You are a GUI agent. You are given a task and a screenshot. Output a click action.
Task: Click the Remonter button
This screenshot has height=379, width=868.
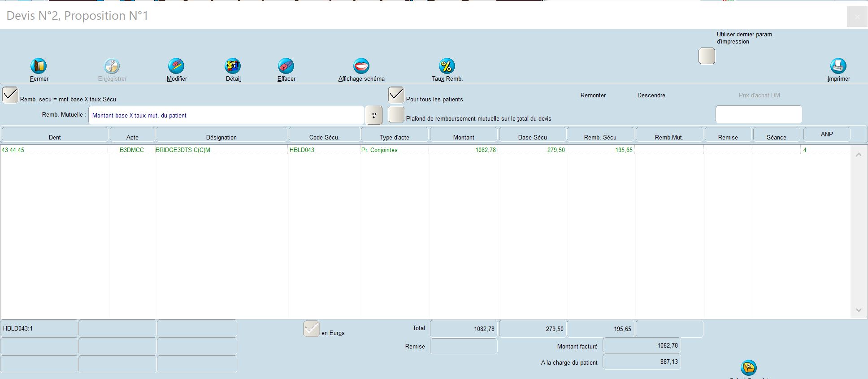593,95
